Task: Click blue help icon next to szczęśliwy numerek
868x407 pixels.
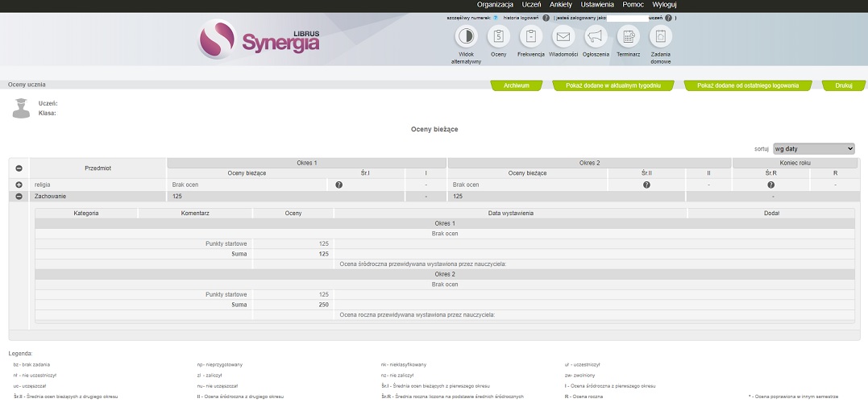Action: (496, 18)
